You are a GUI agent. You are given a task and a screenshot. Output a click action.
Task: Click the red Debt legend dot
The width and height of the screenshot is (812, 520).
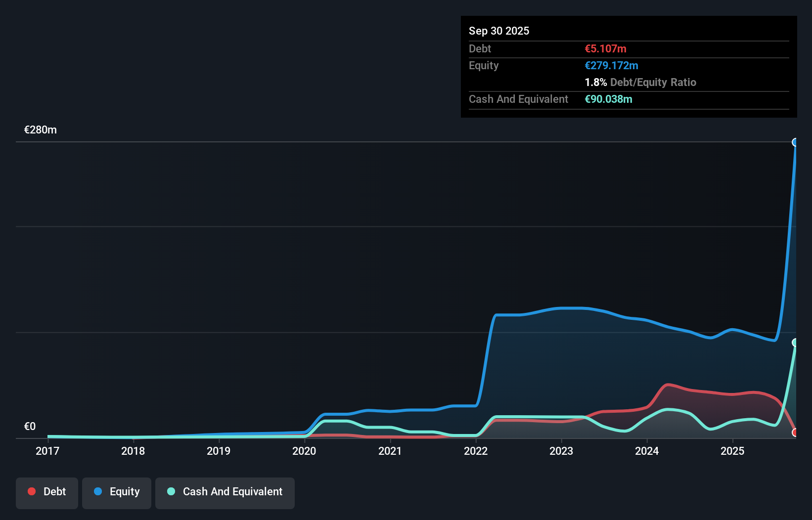pos(32,491)
